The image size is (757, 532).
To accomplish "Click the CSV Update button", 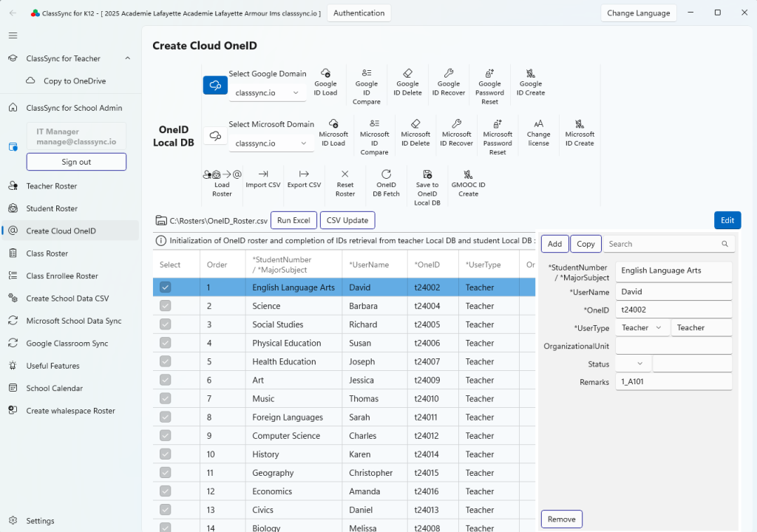I will pyautogui.click(x=347, y=220).
